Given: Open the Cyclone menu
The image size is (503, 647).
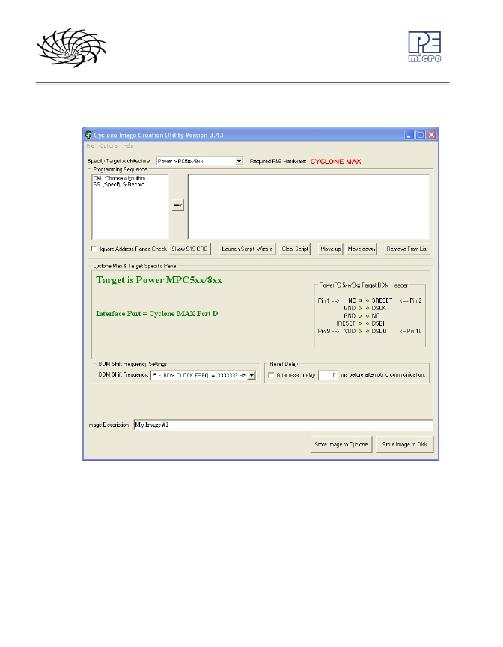Looking at the screenshot, I should pyautogui.click(x=109, y=146).
